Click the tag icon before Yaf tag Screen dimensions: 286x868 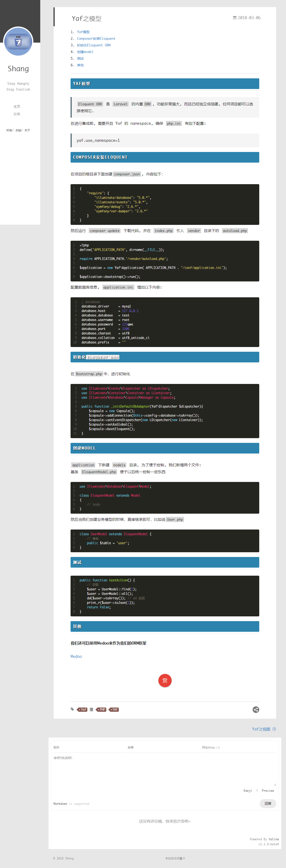tap(72, 709)
